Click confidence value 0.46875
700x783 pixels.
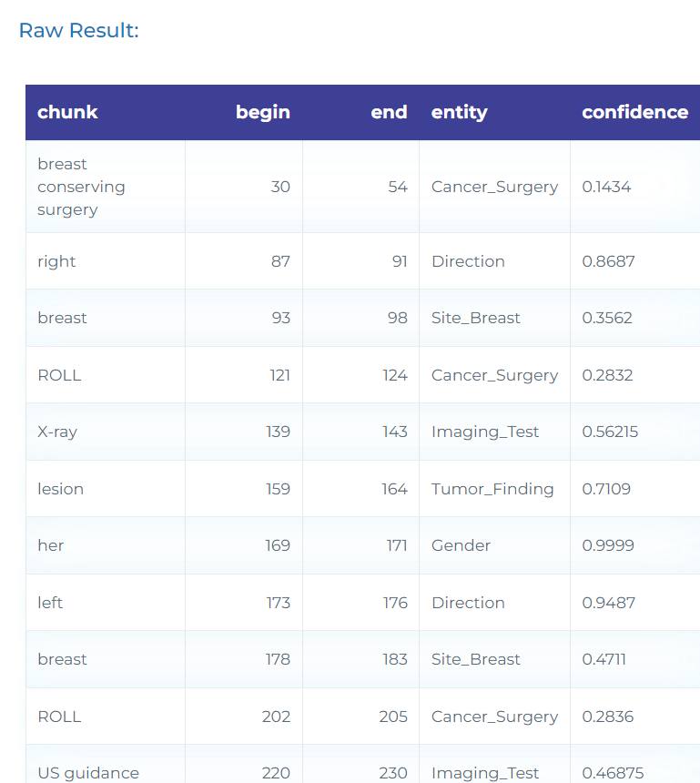(x=613, y=773)
